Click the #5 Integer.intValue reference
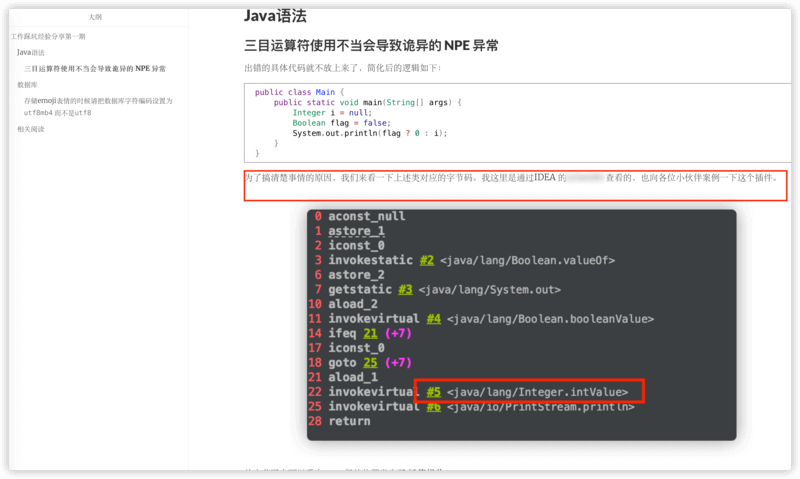This screenshot has height=479, width=800. click(434, 392)
